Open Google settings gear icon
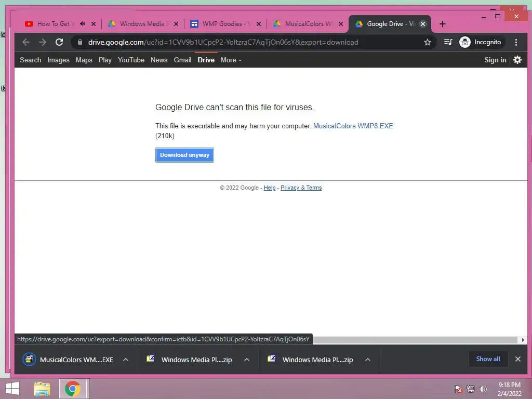The image size is (532, 399). pos(517,60)
